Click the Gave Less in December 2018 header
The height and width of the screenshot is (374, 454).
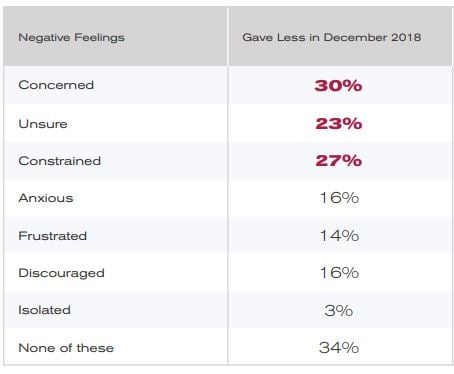click(332, 37)
